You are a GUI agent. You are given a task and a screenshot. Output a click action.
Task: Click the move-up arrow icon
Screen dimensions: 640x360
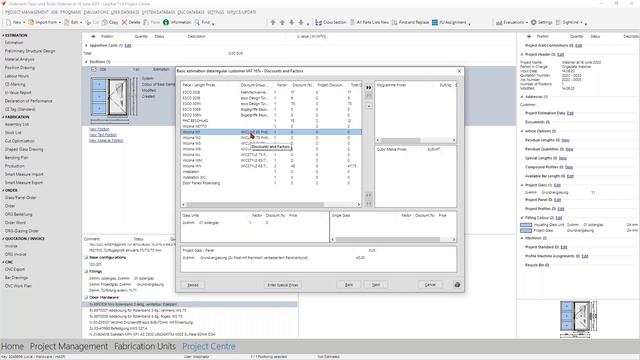tap(282, 22)
